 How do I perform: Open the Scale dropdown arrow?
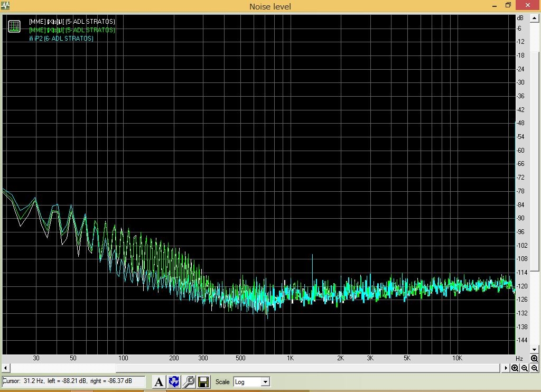click(265, 382)
